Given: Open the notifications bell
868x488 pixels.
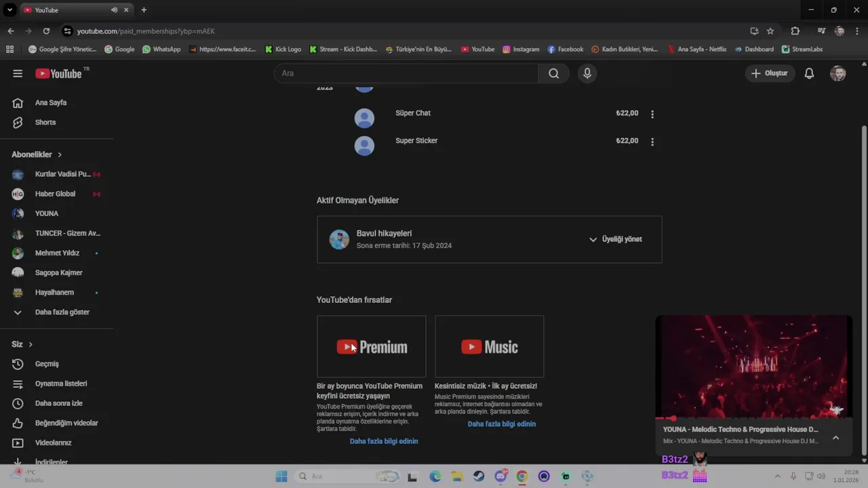Looking at the screenshot, I should point(809,73).
